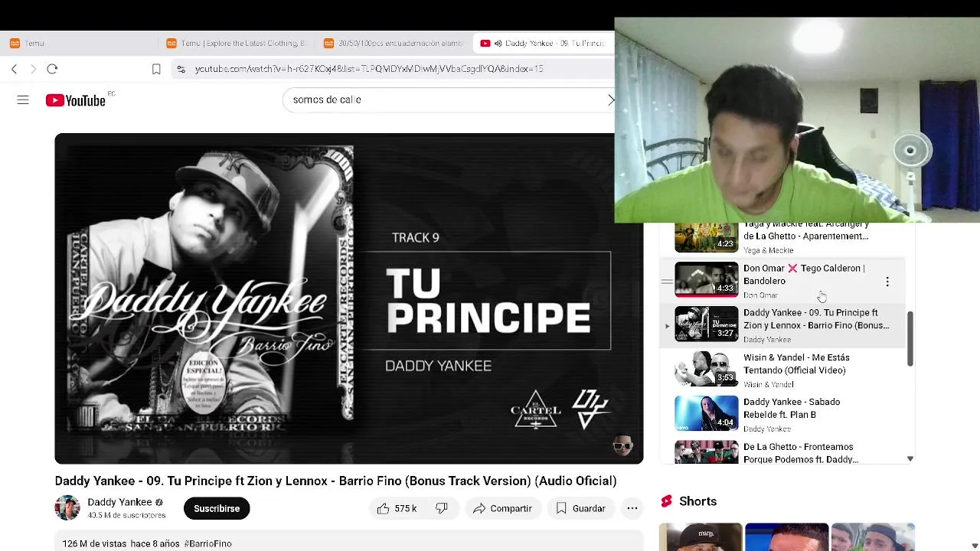This screenshot has height=551, width=980.
Task: Click the address bar URL
Action: 369,69
